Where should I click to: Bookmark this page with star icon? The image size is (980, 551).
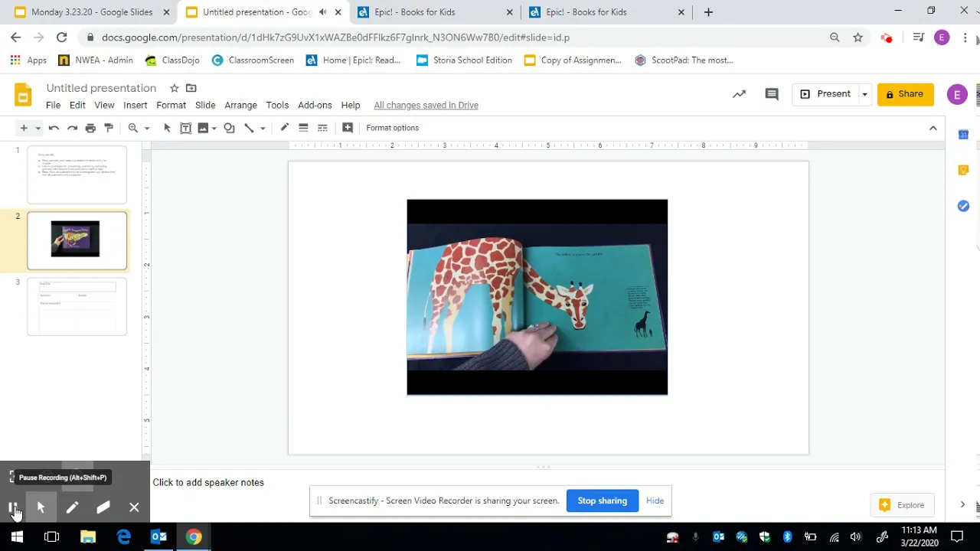click(x=857, y=37)
